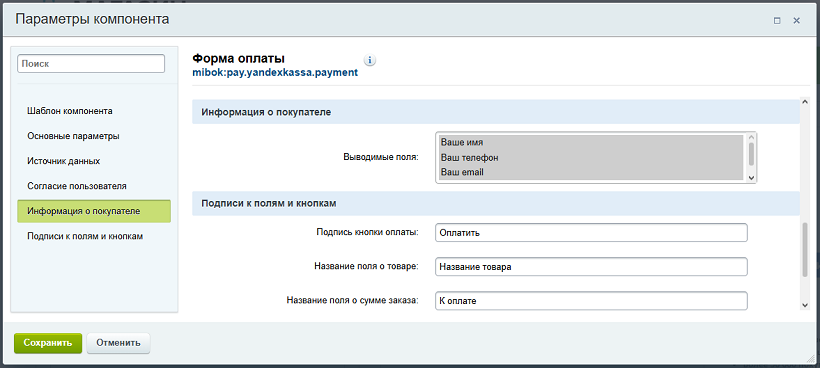This screenshot has width=820, height=368.
Task: Click the Информация о покупателе group header
Action: pyautogui.click(x=496, y=112)
